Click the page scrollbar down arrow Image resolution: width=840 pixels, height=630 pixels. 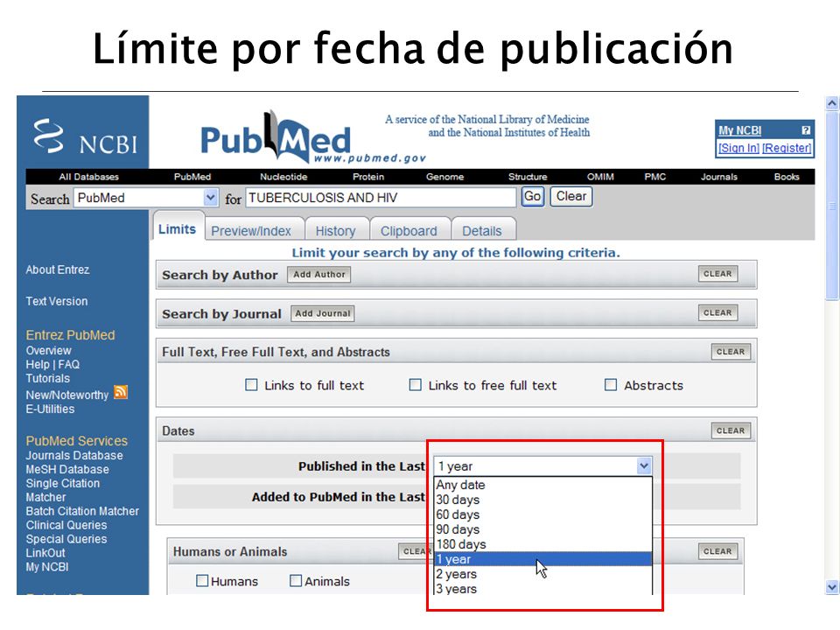point(832,587)
